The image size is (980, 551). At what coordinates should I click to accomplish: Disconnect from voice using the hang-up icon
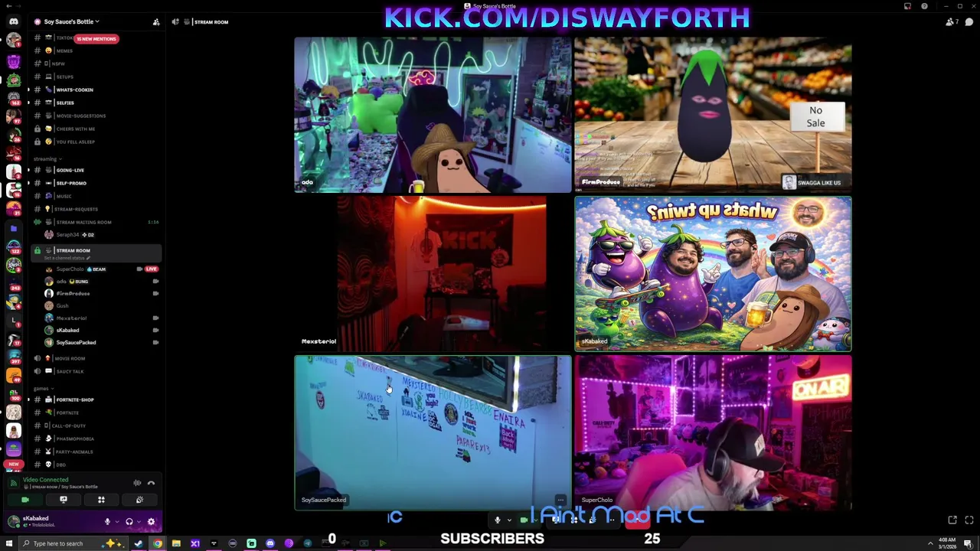point(151,483)
